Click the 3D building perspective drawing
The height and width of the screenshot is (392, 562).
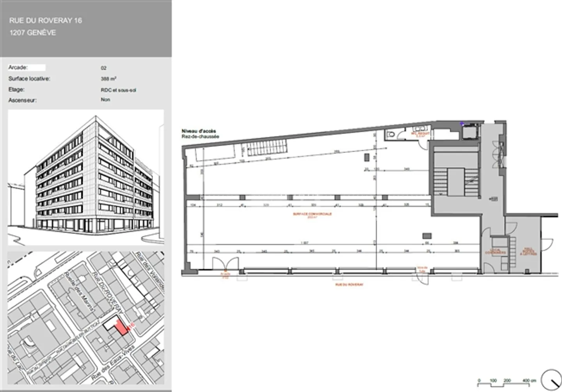[x=86, y=177]
